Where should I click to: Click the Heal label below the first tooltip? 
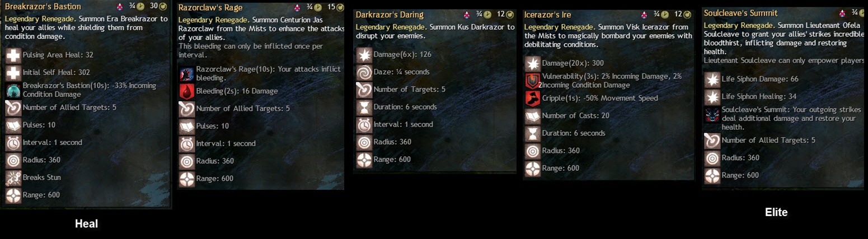pos(87,224)
